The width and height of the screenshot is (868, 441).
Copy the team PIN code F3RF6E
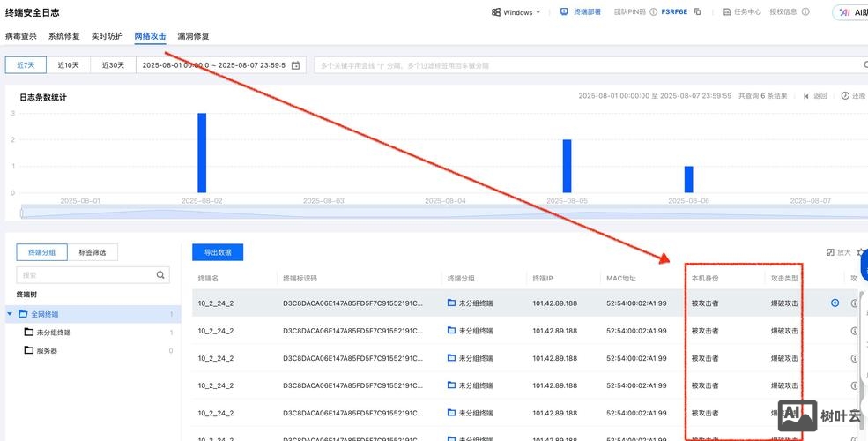click(x=697, y=12)
